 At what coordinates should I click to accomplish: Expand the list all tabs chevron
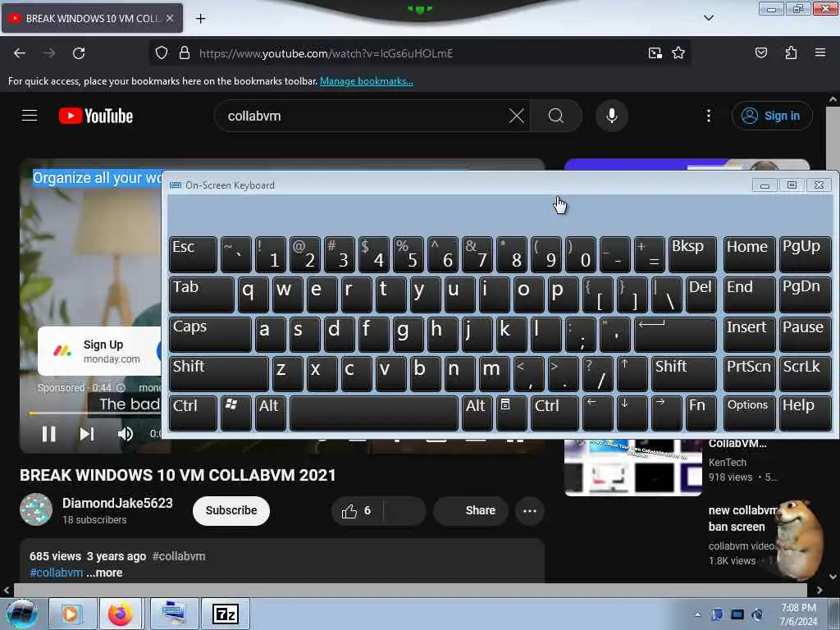(x=708, y=18)
